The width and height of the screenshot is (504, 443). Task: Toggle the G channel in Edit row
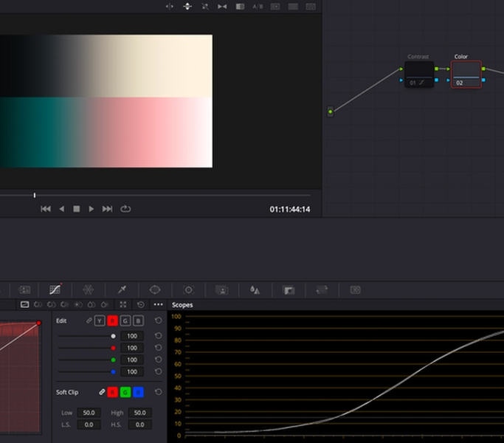[125, 320]
